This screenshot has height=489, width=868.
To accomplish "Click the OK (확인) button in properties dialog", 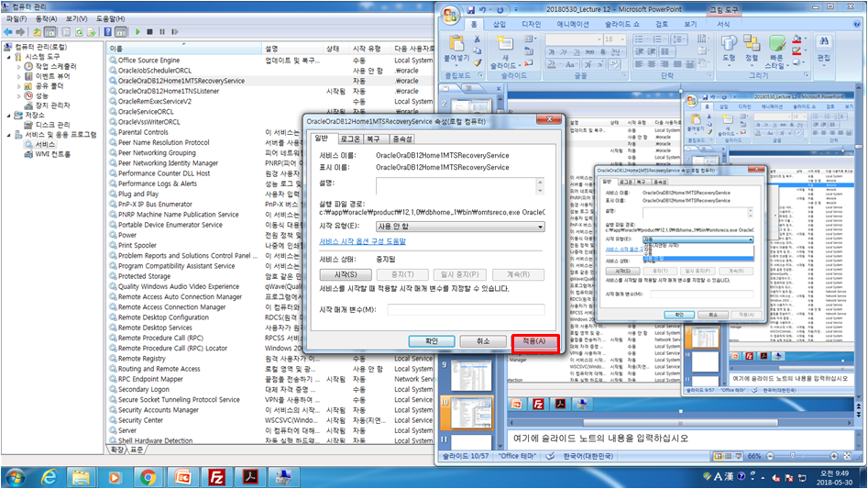I will [x=432, y=341].
